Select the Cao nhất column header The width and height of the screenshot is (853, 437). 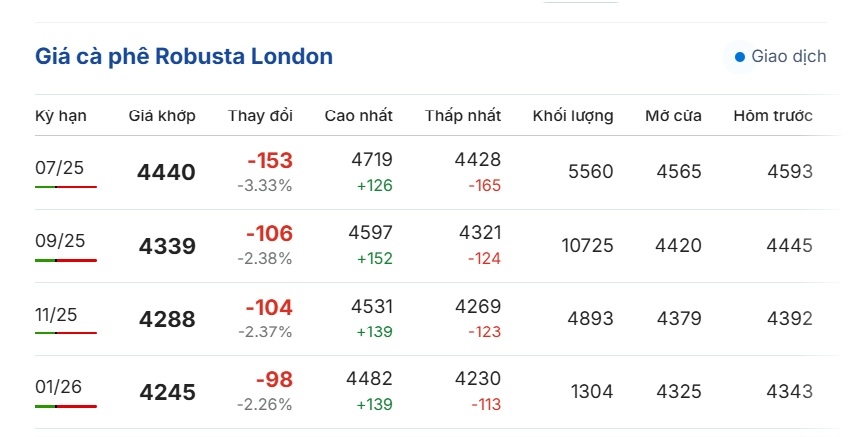[358, 116]
